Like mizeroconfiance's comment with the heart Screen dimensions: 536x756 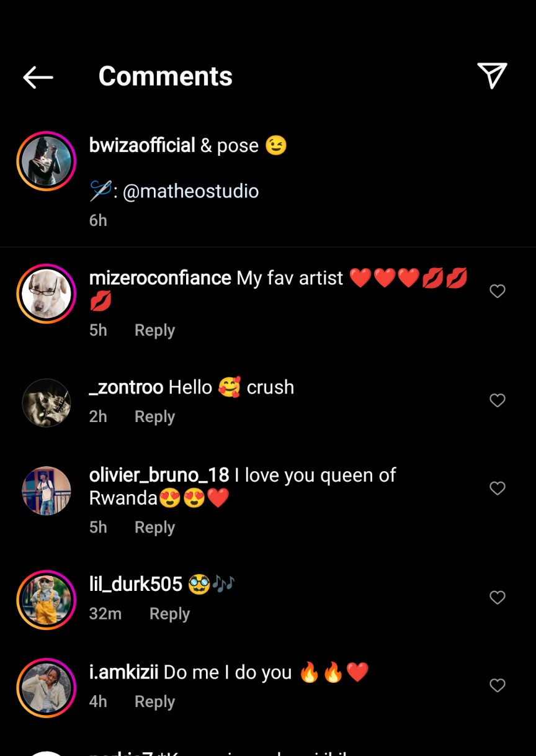498,291
